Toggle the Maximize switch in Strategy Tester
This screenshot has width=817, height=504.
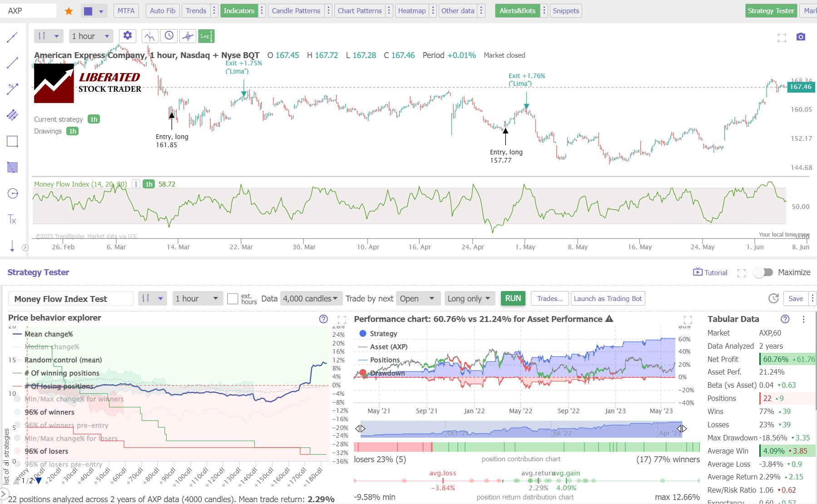(763, 272)
